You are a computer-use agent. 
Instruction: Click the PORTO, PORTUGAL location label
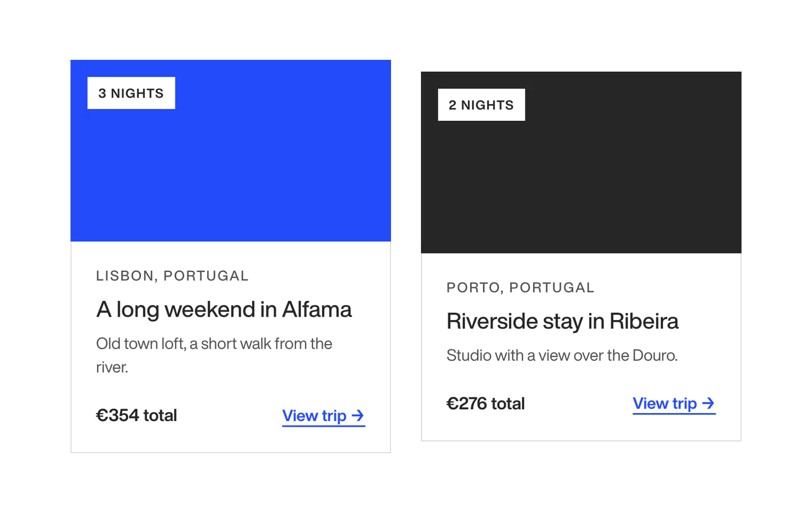[520, 288]
